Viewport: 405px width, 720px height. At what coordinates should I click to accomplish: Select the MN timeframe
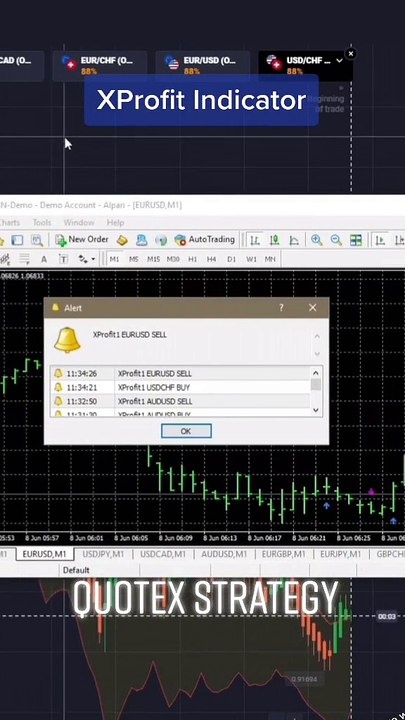click(270, 259)
